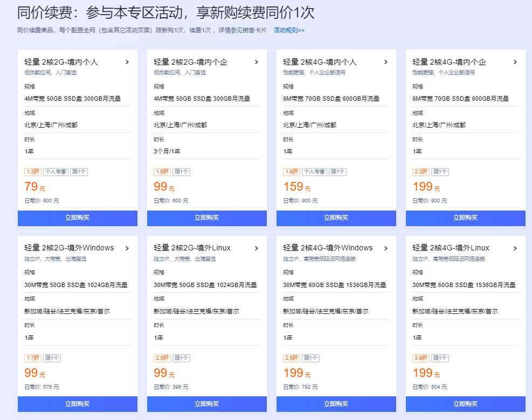Image resolution: width=532 pixels, height=420 pixels.
Task: Click the 2.2折 discount tag
Action: [421, 172]
